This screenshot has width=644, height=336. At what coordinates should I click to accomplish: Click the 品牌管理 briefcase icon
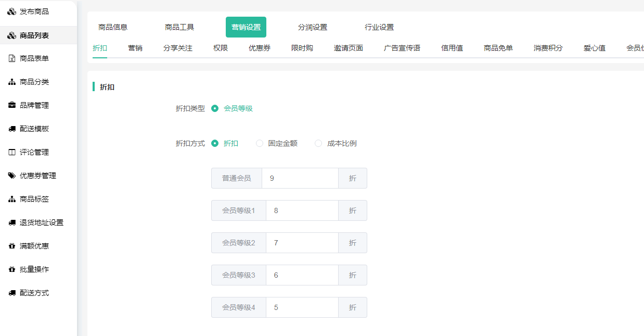[x=12, y=105]
